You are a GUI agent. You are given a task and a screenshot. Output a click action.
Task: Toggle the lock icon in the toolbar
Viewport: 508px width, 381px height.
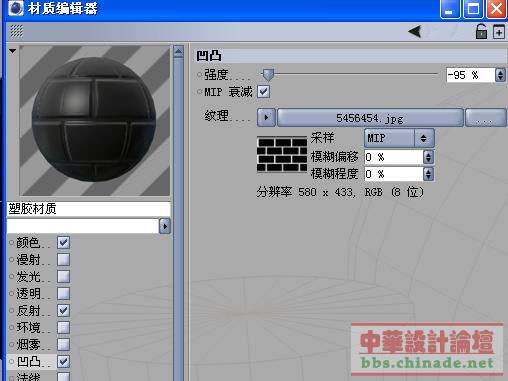coord(481,32)
